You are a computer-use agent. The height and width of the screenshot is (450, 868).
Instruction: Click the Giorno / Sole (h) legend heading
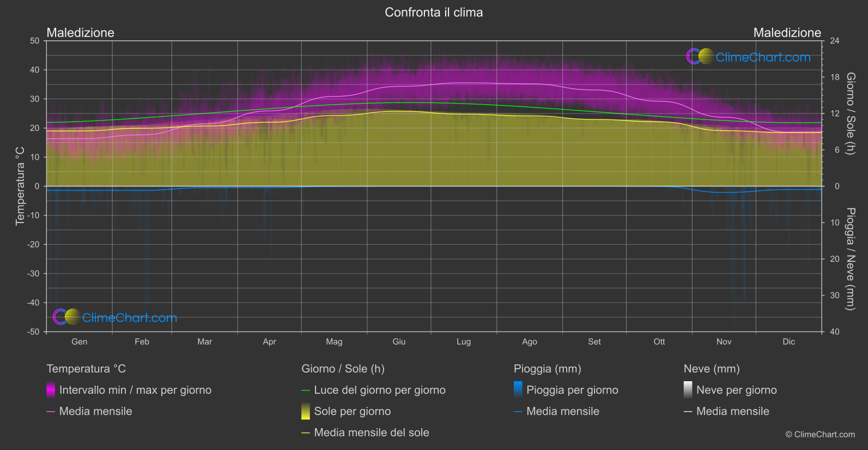(343, 369)
